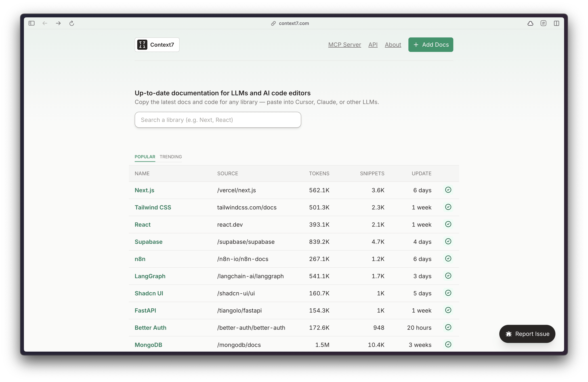
Task: Click the cloud icon in browser toolbar
Action: click(x=530, y=23)
